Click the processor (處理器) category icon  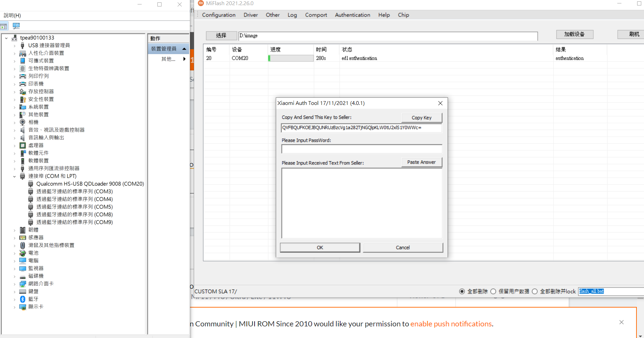(23, 145)
